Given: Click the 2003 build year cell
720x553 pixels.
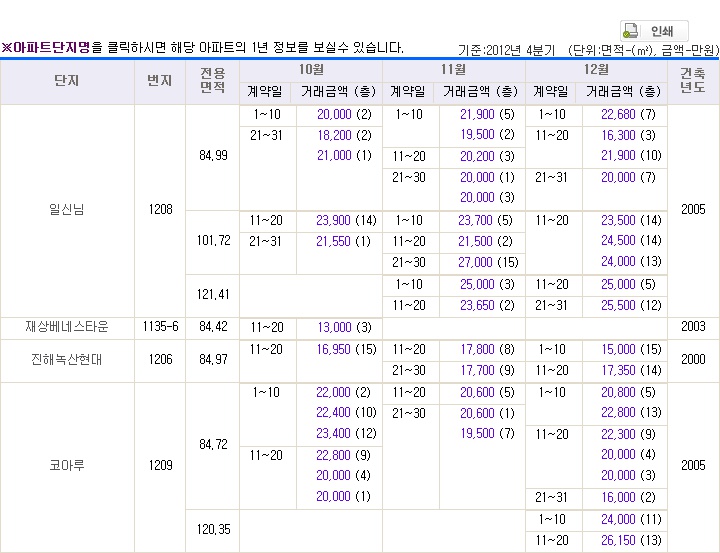Looking at the screenshot, I should coord(693,327).
